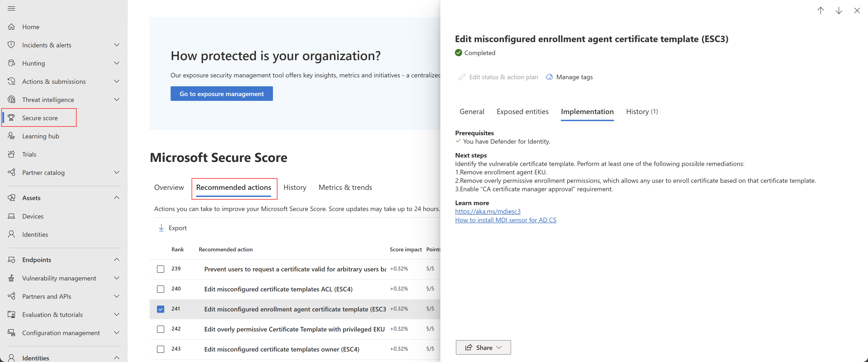This screenshot has height=362, width=868.
Task: Open the Exposed entities tab
Action: tap(522, 112)
